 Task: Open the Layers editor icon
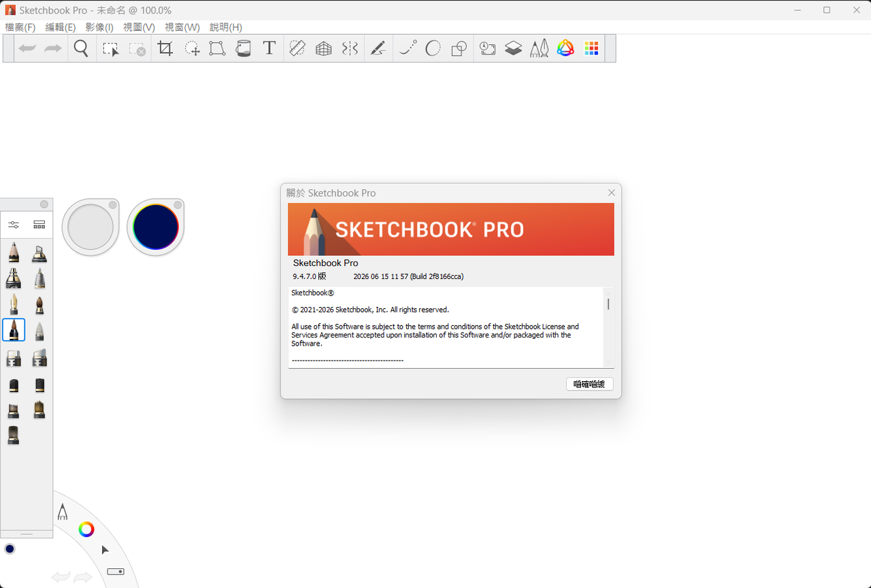point(513,48)
